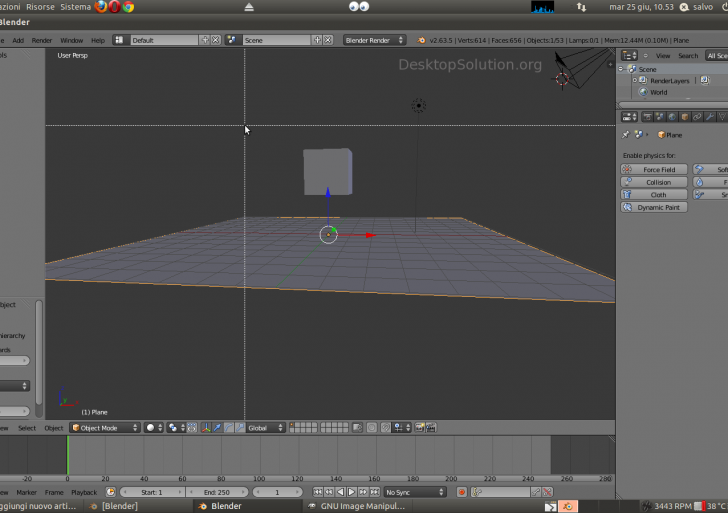Select the World properties tab icon
728x513 pixels.
(672, 117)
